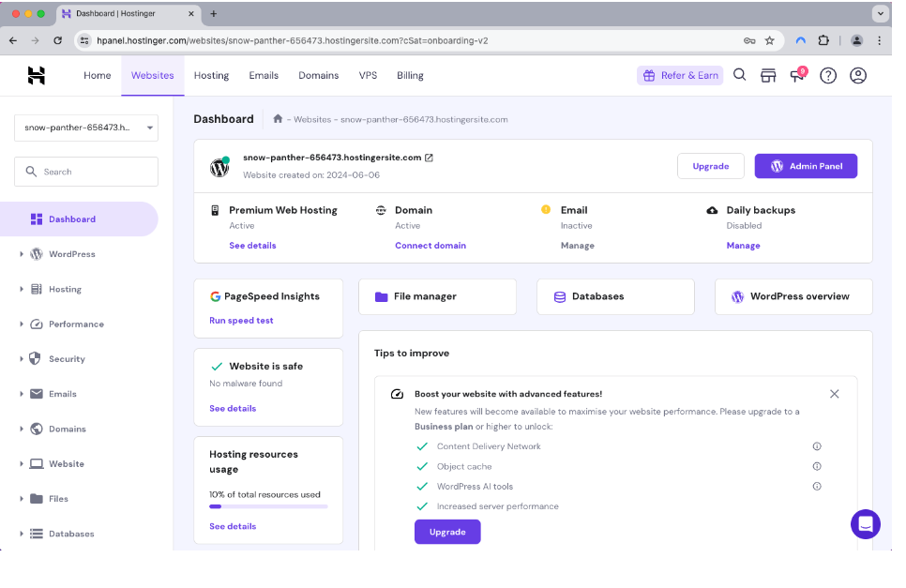Show info for WordPress AI tools
The width and height of the screenshot is (906, 588).
817,487
